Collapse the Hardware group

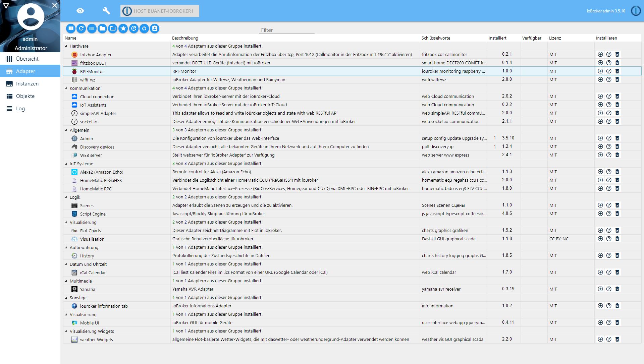[x=66, y=46]
